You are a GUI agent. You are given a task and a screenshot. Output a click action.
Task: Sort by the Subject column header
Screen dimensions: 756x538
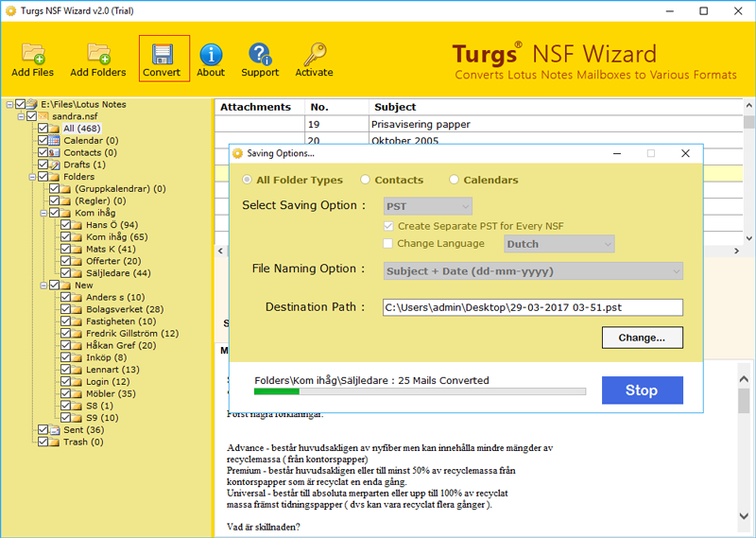[556, 107]
